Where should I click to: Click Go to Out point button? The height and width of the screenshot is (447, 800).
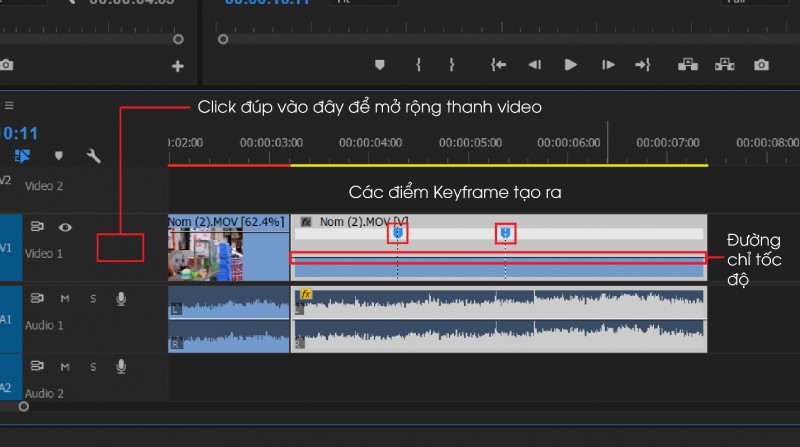coord(643,65)
